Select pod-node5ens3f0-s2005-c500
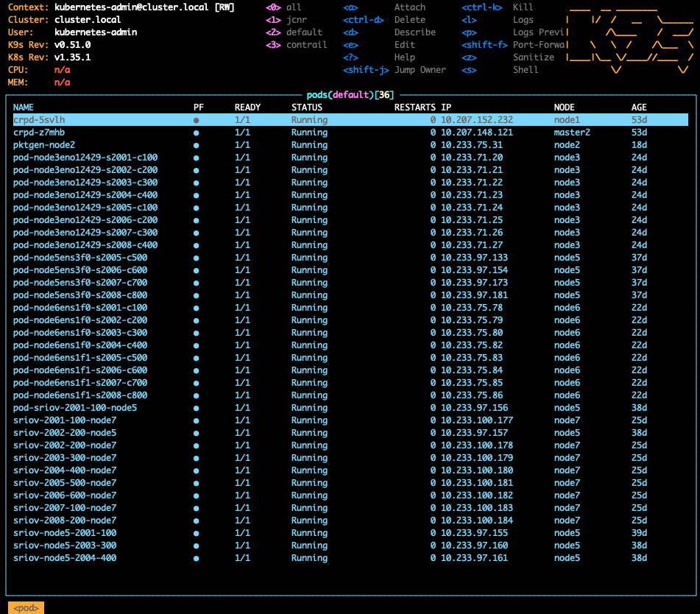700x614 pixels. [x=80, y=258]
